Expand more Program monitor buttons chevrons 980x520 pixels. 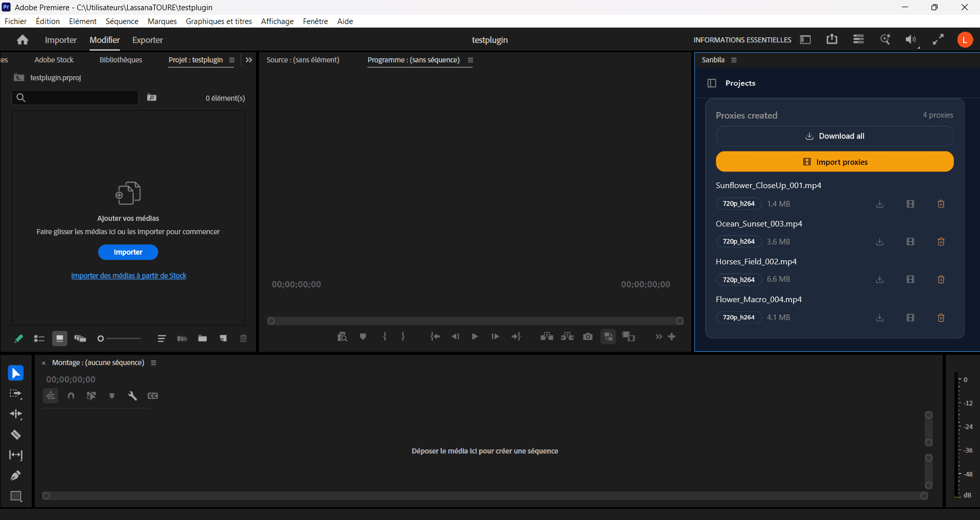(659, 336)
